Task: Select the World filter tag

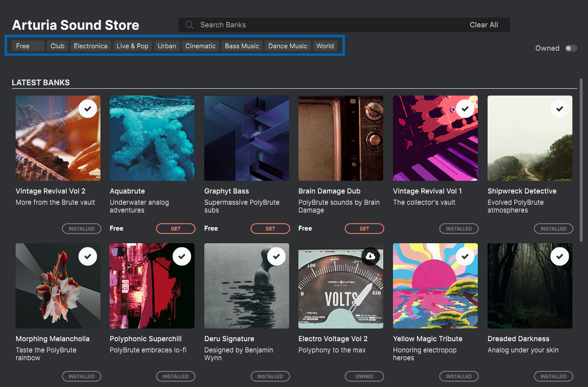Action: (325, 46)
